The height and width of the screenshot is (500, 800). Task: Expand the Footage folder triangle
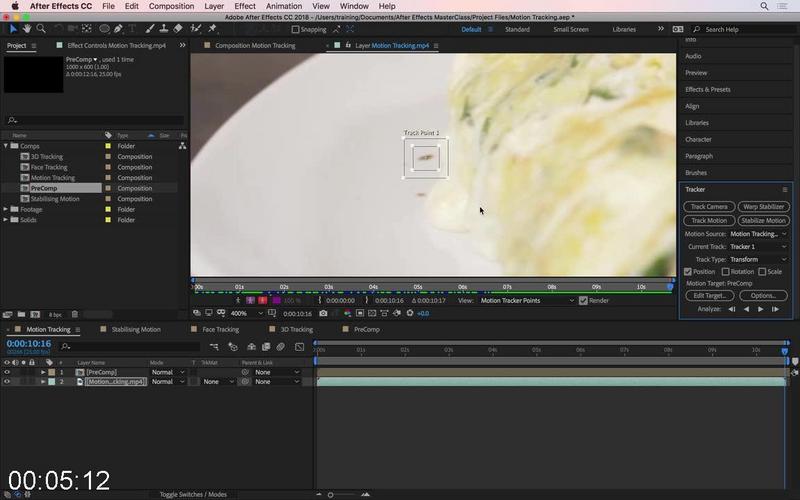pos(6,209)
